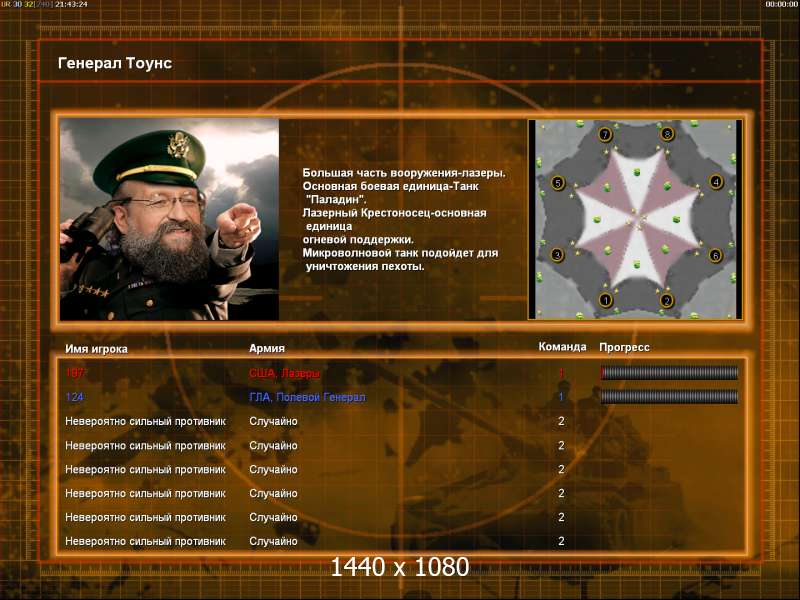
Task: Click the loading progress bar of player 124
Action: coord(669,397)
